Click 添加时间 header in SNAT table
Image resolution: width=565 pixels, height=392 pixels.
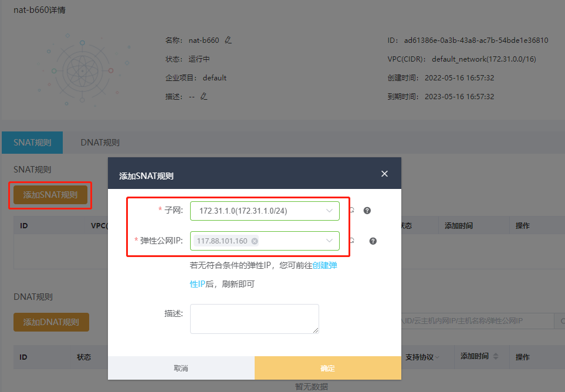(459, 225)
